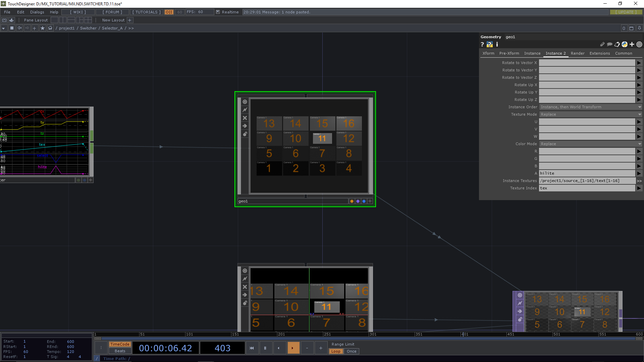644x362 pixels.
Task: Click the Texture Index input field
Action: 587,188
